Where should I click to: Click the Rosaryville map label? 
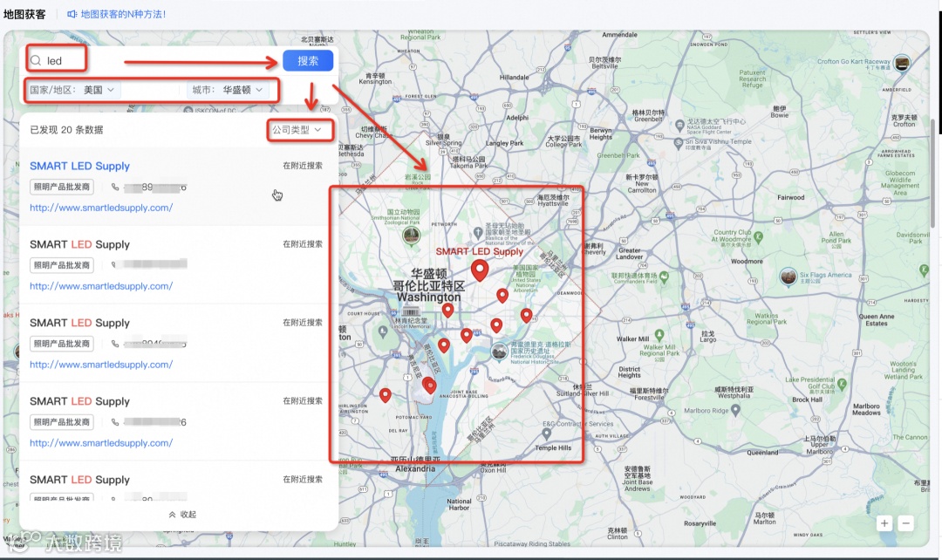point(700,523)
